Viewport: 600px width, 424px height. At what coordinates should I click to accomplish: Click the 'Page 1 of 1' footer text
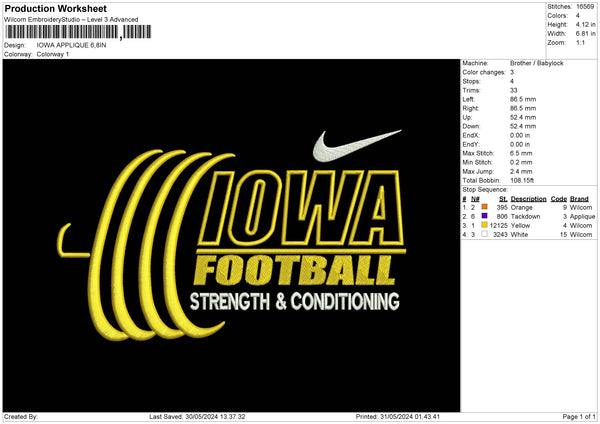pos(579,416)
